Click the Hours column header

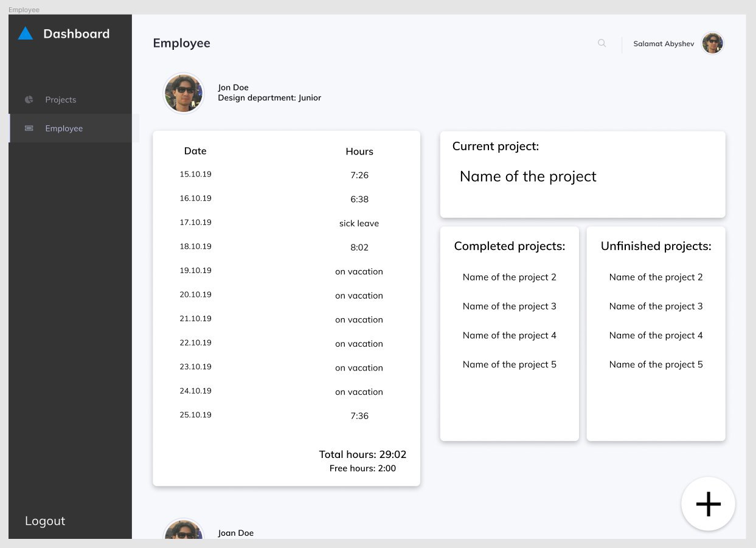pos(359,151)
